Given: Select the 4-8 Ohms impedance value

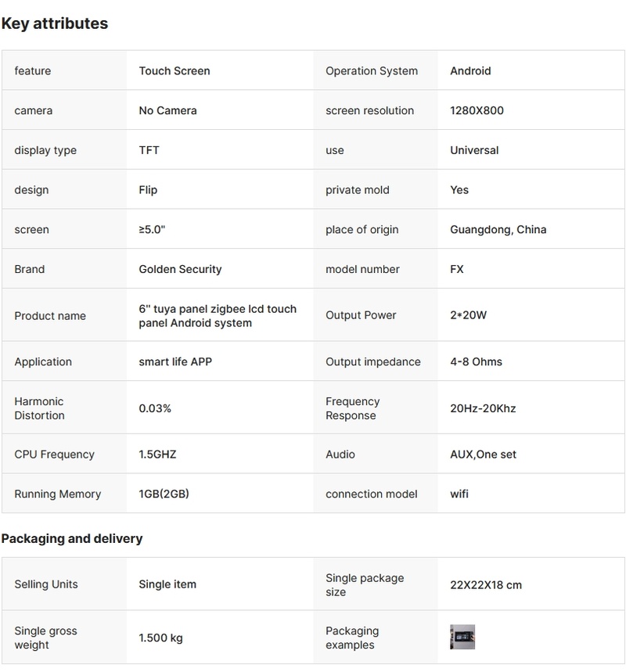Looking at the screenshot, I should click(476, 361).
